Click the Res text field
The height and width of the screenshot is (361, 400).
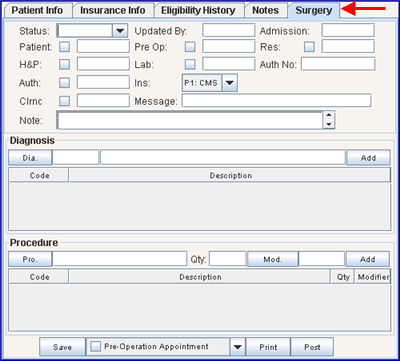click(x=348, y=46)
